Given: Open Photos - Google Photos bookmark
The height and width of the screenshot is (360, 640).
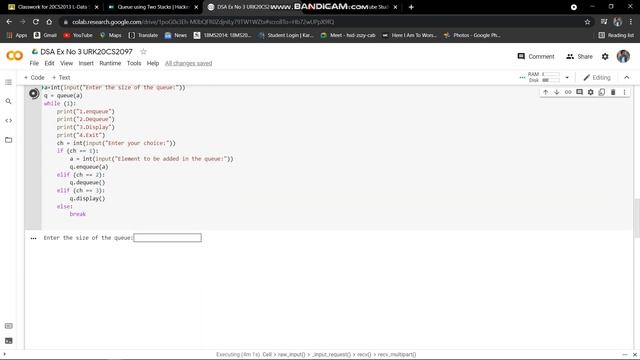Looking at the screenshot, I should pos(472,35).
